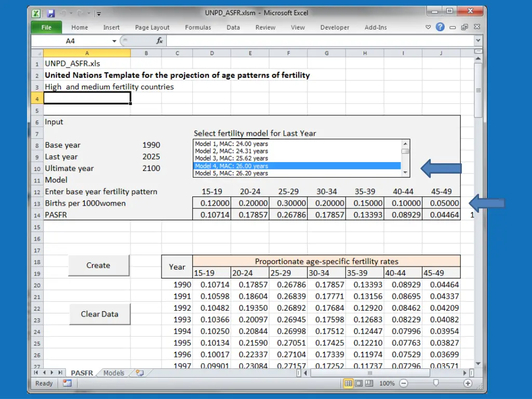Open the Developer ribbon tab
The width and height of the screenshot is (532, 399).
point(335,28)
